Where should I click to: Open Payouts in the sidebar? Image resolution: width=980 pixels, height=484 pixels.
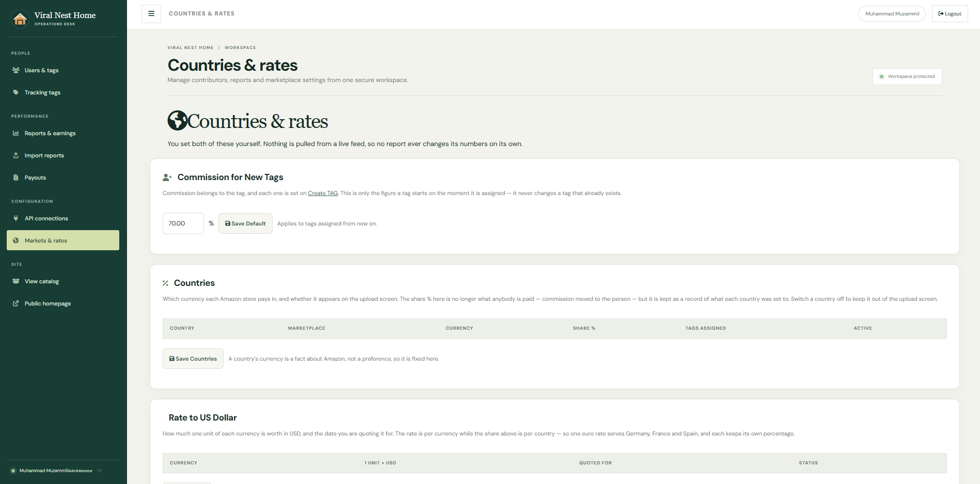tap(63, 178)
